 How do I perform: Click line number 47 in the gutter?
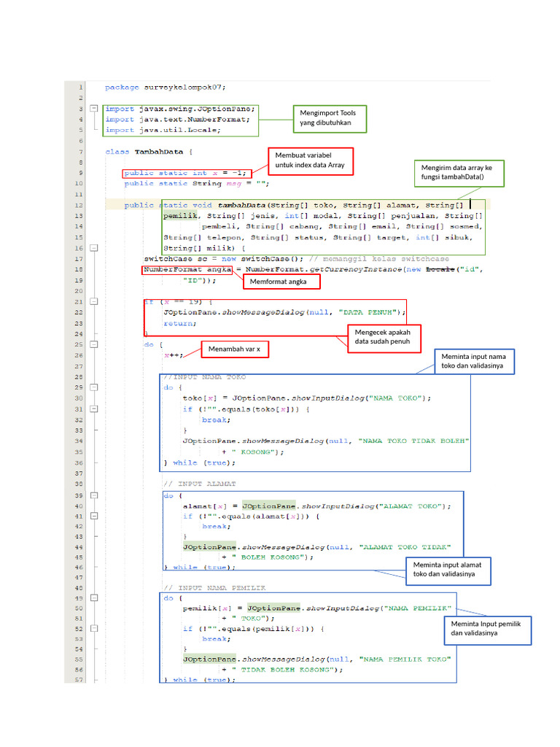click(x=79, y=578)
